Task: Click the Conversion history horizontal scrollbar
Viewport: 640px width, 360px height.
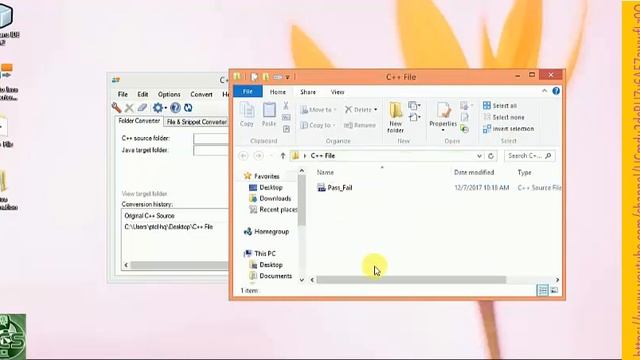Action: click(x=179, y=266)
